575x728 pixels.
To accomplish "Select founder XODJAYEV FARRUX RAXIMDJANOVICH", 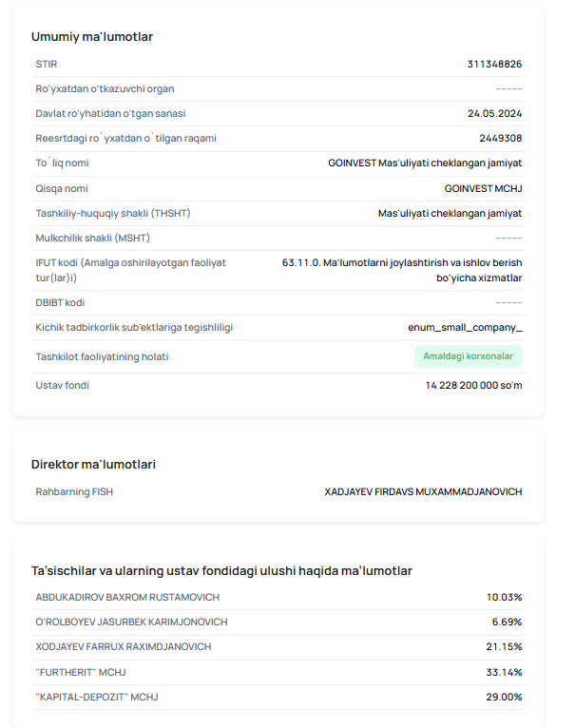I will pos(124,646).
